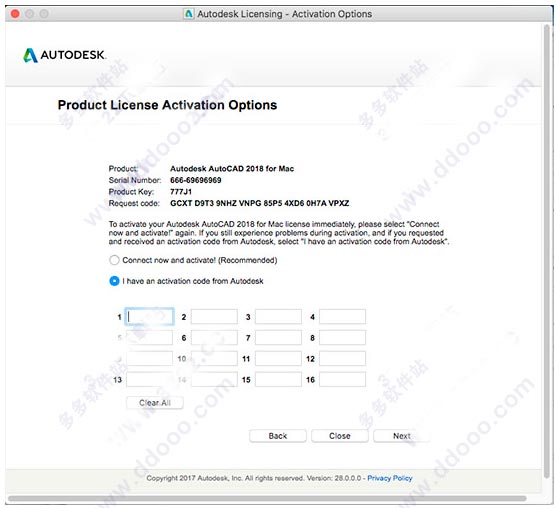Click activation code field 8
Viewport: 556px width, 508px height.
coord(343,337)
